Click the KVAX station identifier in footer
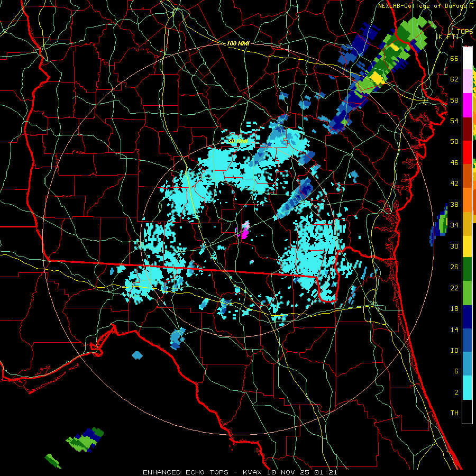Screen dimensions: 476x476 tap(253, 472)
